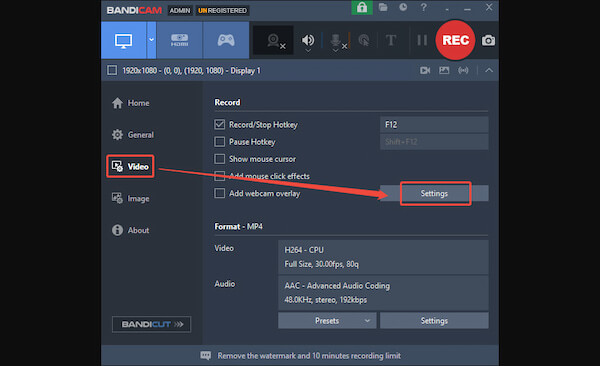Viewport: 600px width, 366px height.
Task: Open the About tab
Action: pyautogui.click(x=130, y=230)
